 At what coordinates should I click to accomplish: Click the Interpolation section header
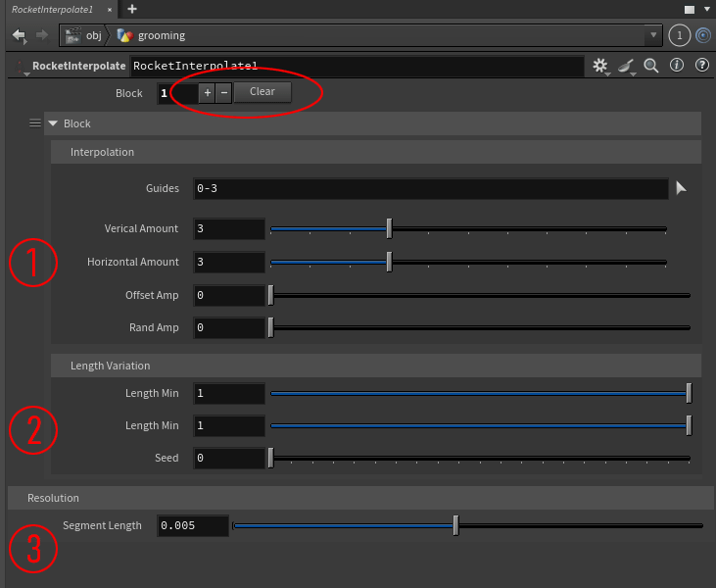pyautogui.click(x=376, y=152)
